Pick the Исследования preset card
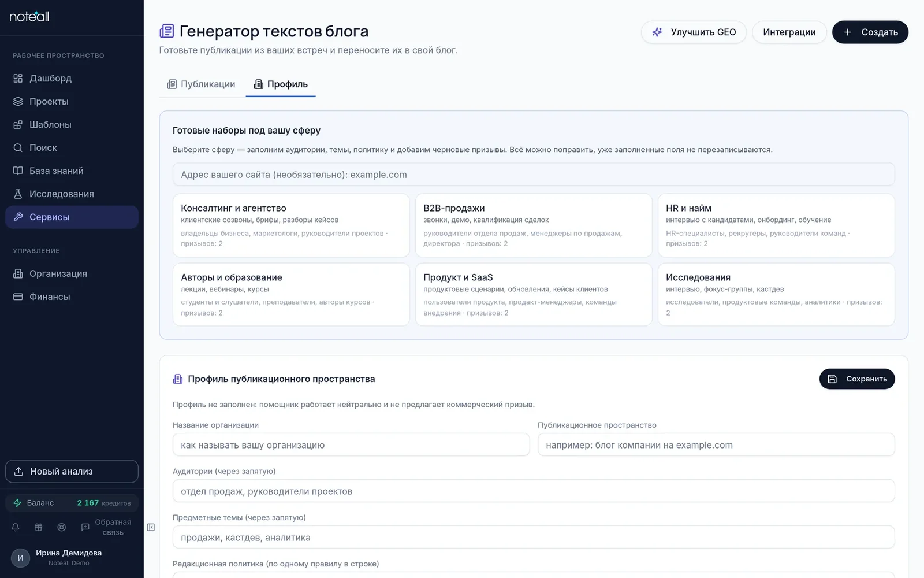 point(776,295)
